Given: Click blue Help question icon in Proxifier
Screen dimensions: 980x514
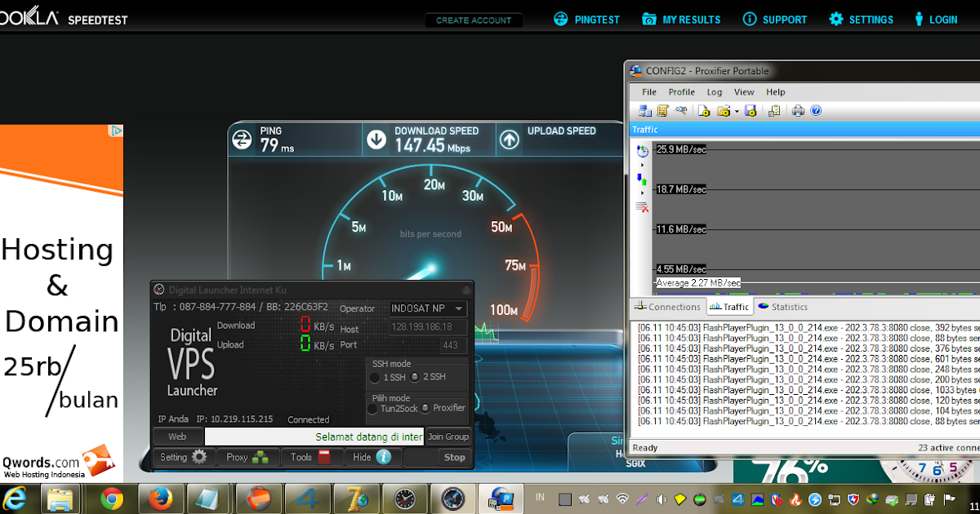Looking at the screenshot, I should point(815,111).
